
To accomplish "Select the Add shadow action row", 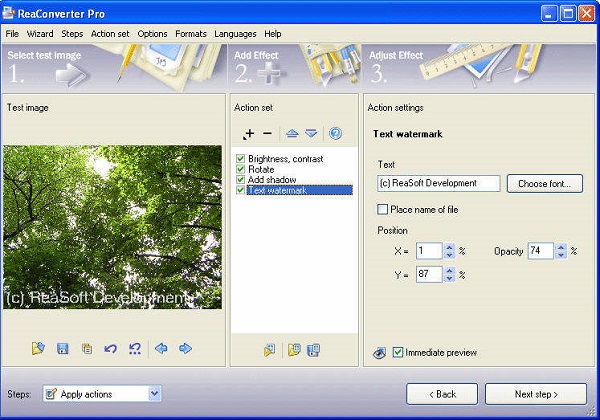I will tap(272, 179).
